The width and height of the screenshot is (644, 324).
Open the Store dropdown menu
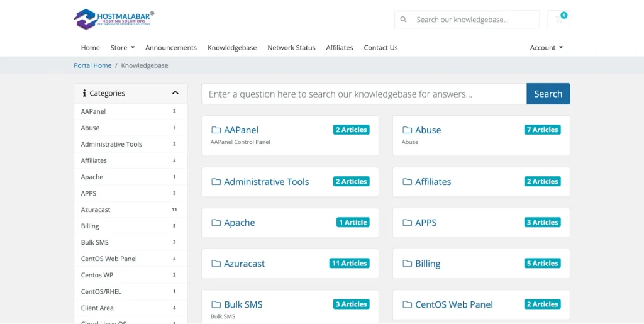point(123,48)
